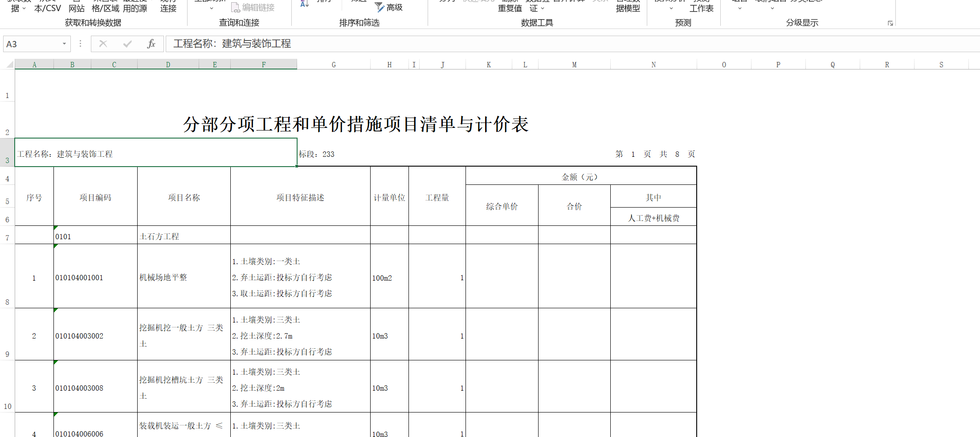Click the 合价 header cell

coord(574,206)
